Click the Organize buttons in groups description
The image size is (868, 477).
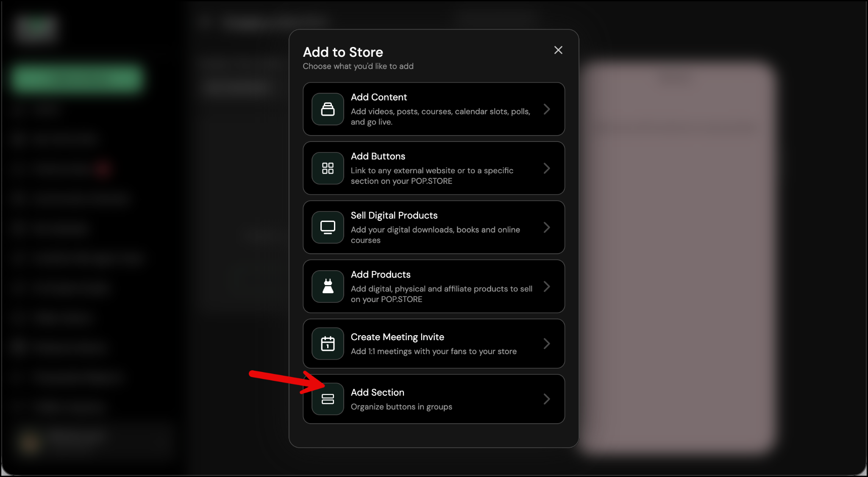pyautogui.click(x=401, y=407)
